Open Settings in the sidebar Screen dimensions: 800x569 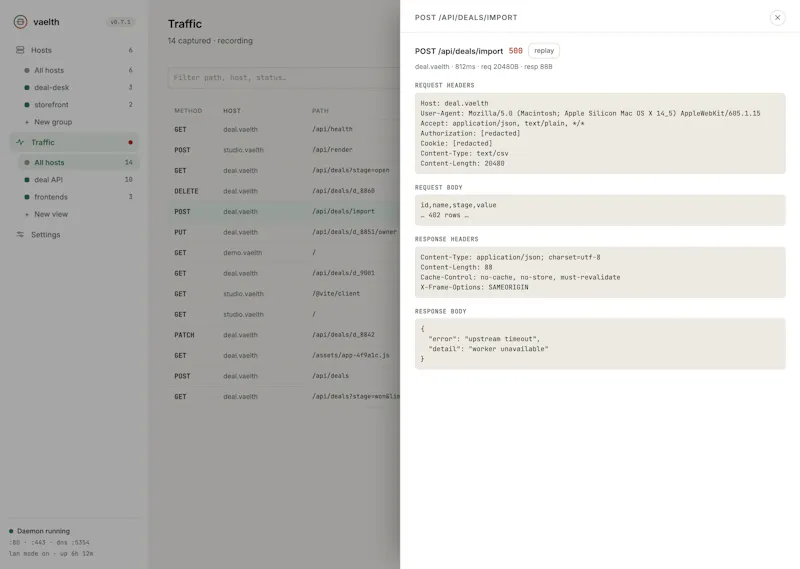pos(74,235)
